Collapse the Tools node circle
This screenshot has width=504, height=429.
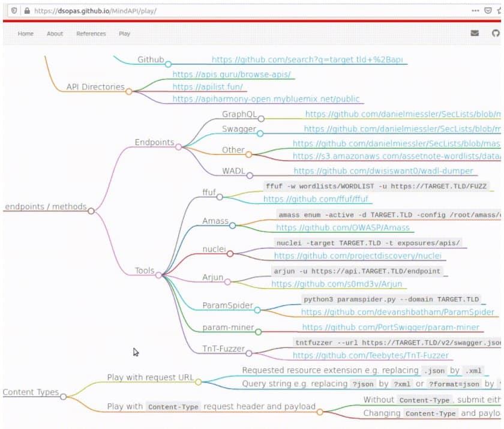158,275
